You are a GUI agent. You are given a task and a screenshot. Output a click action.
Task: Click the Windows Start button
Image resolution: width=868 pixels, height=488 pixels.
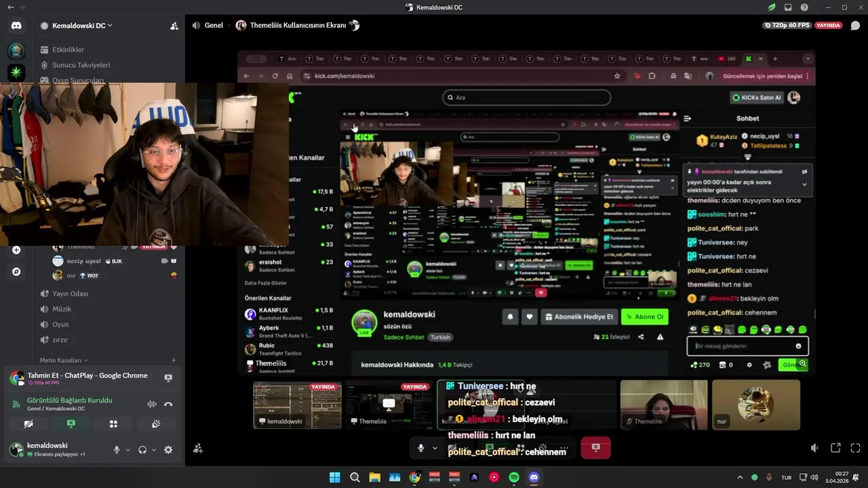(x=335, y=477)
